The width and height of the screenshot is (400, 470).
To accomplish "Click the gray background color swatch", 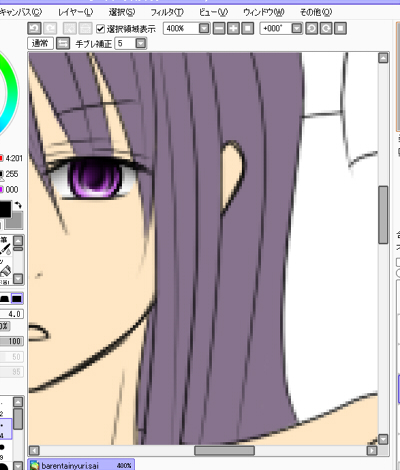I will pos(15,221).
